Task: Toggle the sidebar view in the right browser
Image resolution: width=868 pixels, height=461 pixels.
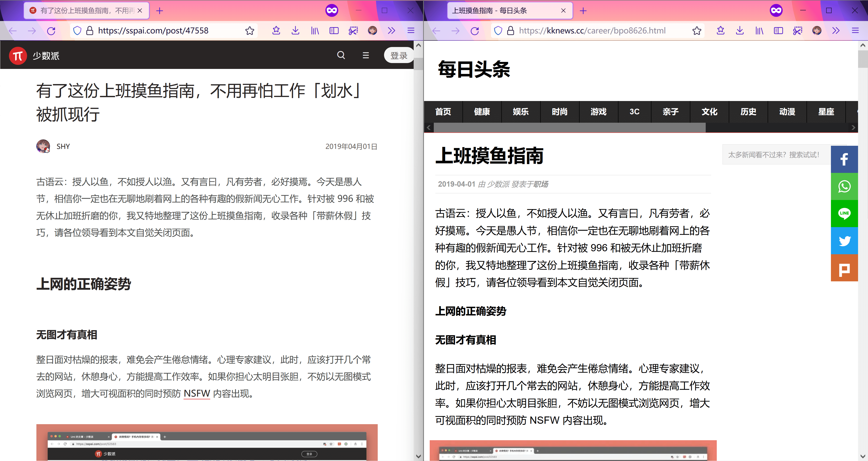Action: 778,31
